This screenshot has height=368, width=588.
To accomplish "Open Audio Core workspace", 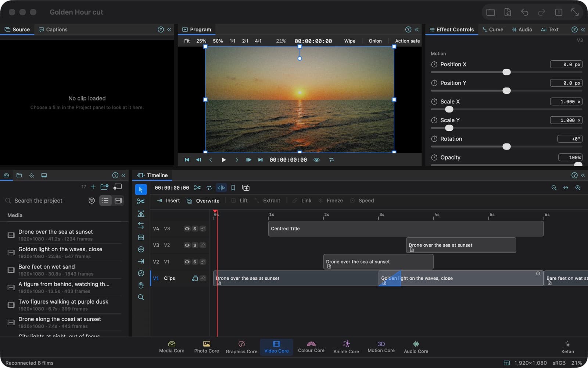I will coord(416,347).
